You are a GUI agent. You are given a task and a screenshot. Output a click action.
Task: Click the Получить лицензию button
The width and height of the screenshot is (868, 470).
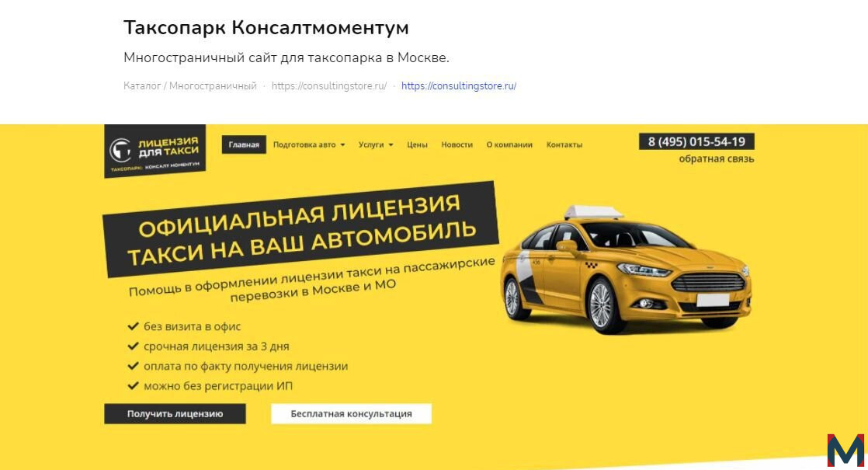175,413
